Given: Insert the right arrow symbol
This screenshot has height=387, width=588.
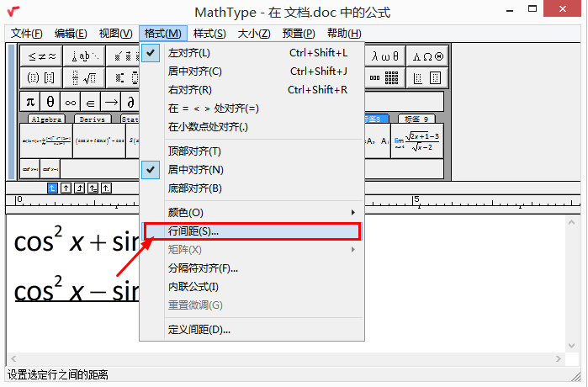Looking at the screenshot, I should [x=111, y=102].
